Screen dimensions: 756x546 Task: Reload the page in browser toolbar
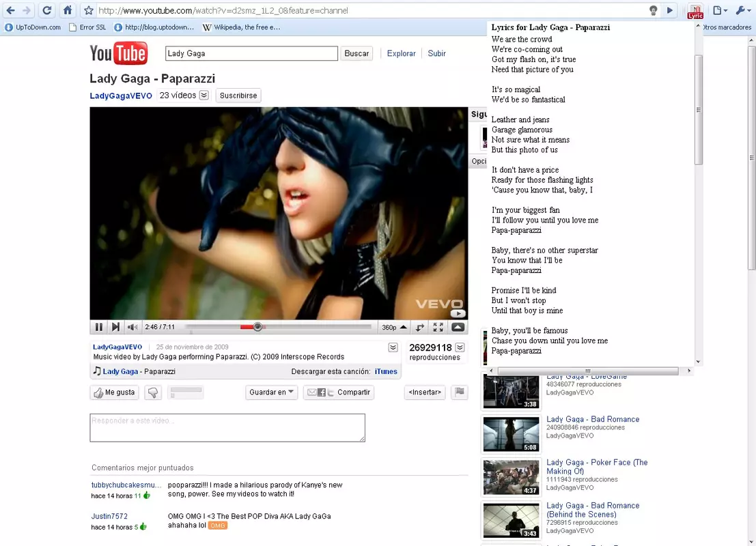click(46, 10)
